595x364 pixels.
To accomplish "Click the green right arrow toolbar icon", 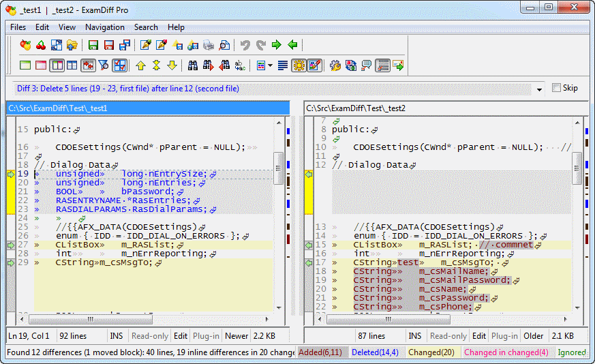I will [x=277, y=45].
